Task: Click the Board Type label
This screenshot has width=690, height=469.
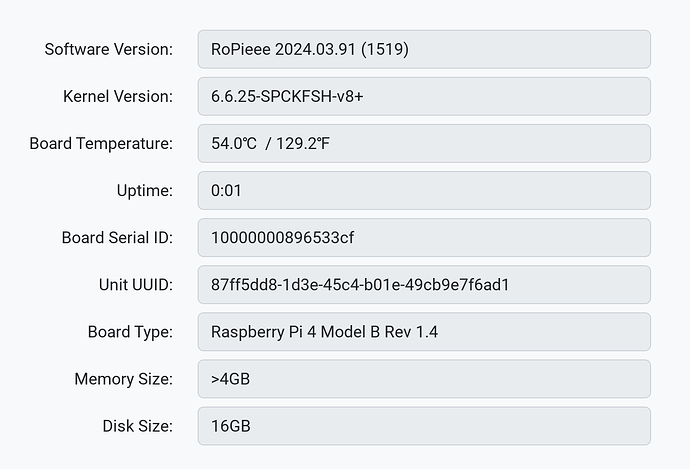Action: click(x=130, y=332)
